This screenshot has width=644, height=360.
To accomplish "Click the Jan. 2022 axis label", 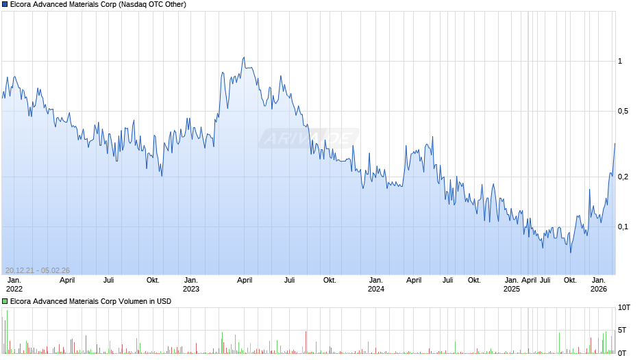I will (14, 285).
